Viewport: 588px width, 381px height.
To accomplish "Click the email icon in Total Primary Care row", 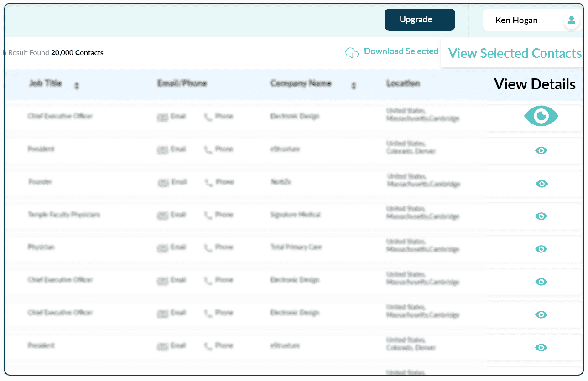I will click(x=163, y=248).
